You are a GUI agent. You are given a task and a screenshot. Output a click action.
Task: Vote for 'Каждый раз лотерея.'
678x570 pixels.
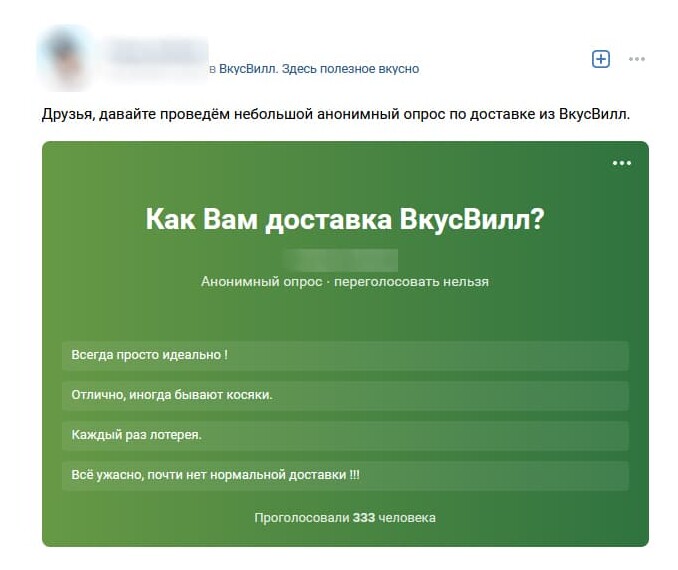[345, 435]
